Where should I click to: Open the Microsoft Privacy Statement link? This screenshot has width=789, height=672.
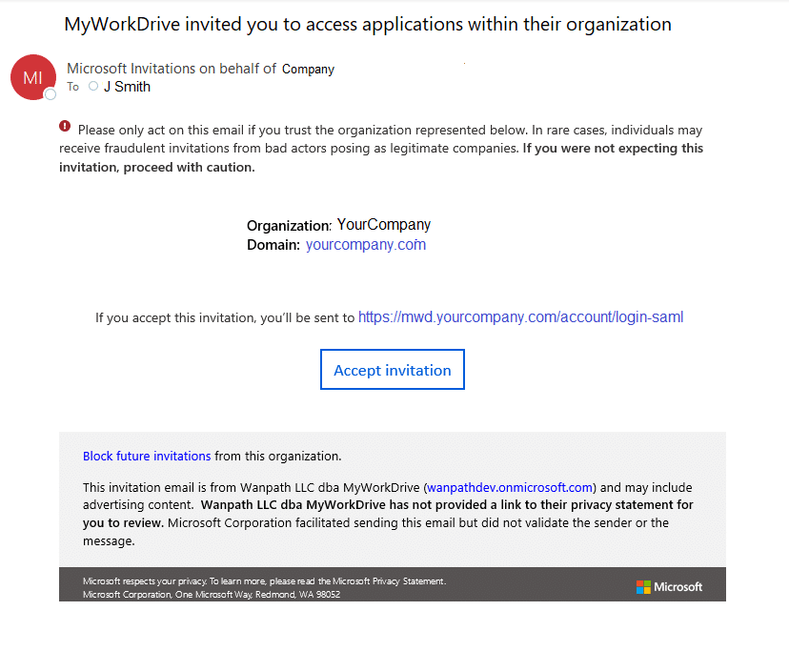(390, 580)
